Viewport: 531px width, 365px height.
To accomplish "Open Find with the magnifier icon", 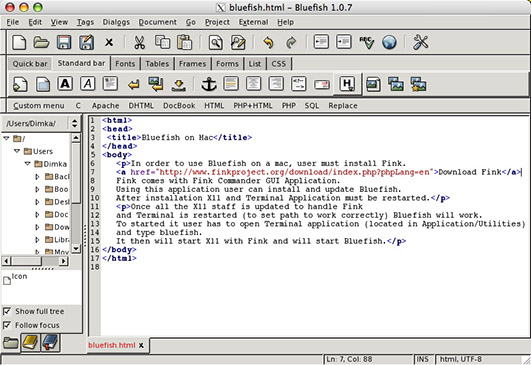I will (216, 43).
